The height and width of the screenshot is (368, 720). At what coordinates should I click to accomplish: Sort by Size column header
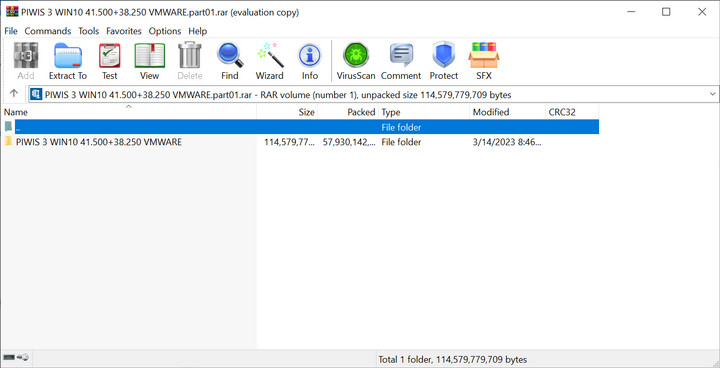[x=287, y=112]
